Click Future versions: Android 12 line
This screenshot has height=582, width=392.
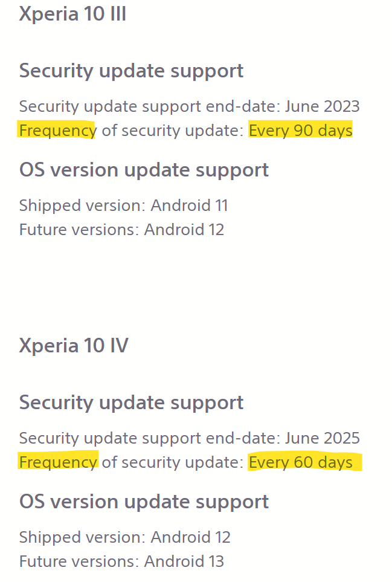point(121,230)
